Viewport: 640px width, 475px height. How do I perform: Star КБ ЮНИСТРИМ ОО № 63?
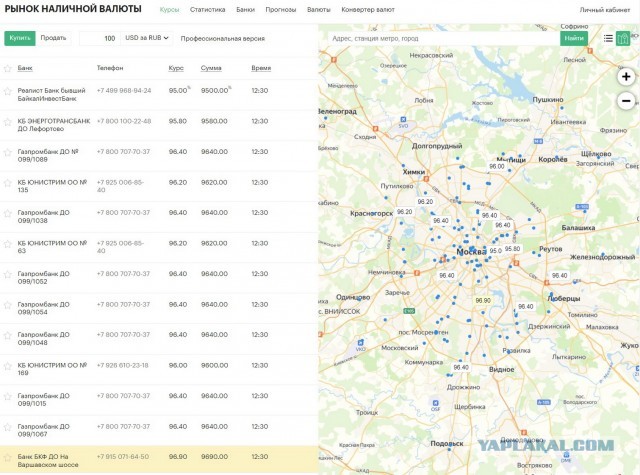[7, 244]
